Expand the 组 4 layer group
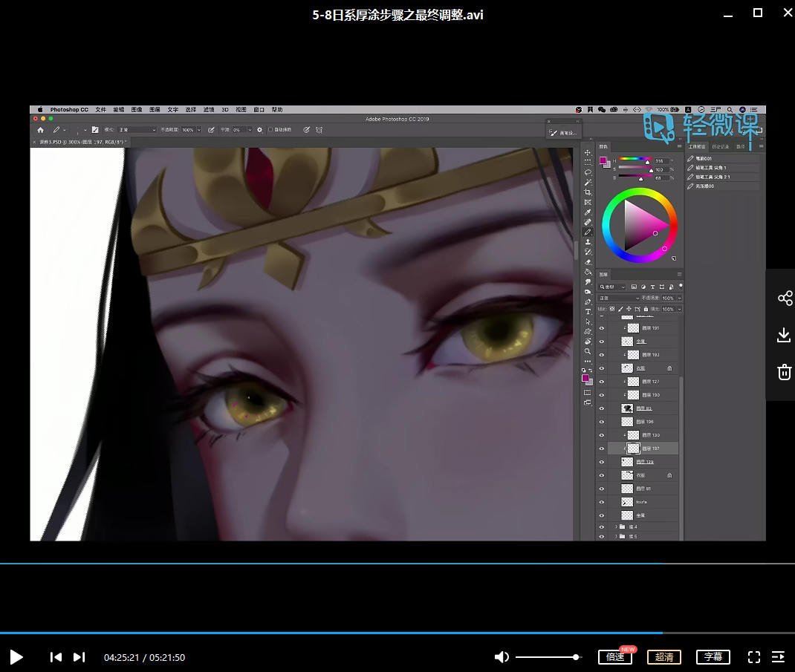The height and width of the screenshot is (672, 795). 616,526
